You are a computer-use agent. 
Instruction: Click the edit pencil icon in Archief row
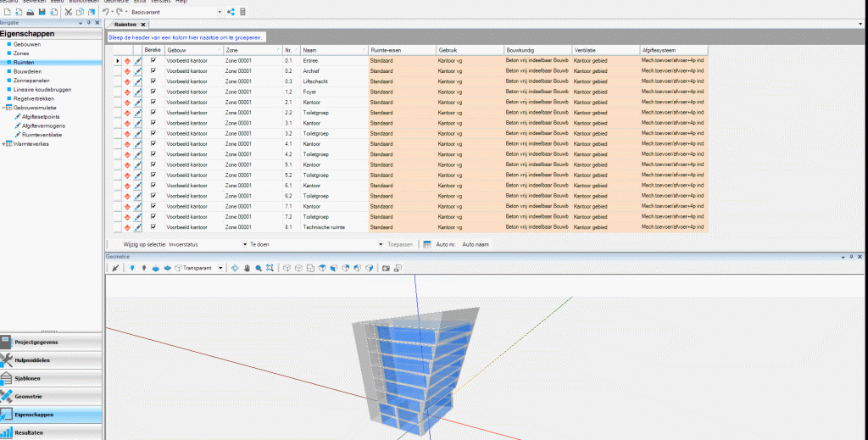[x=137, y=71]
